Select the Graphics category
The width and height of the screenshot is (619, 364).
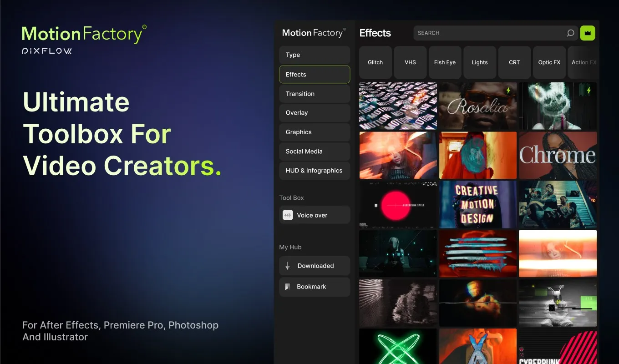pos(315,132)
